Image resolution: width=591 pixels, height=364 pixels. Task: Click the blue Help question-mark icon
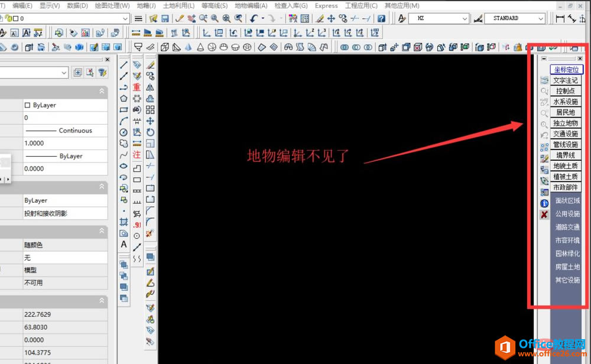381,18
